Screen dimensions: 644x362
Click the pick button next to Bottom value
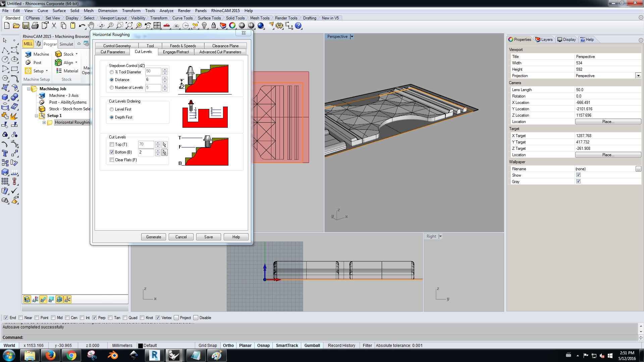tap(164, 153)
